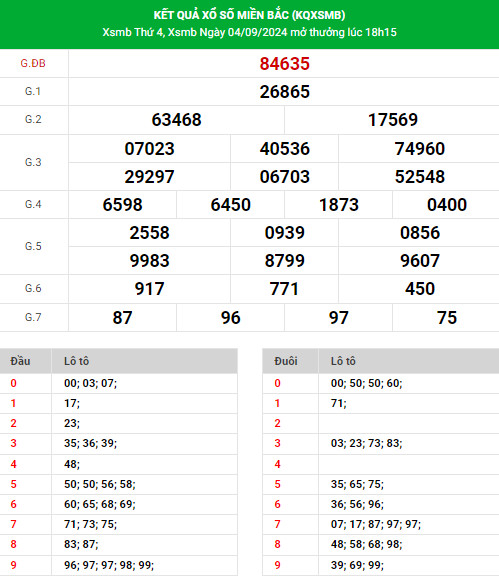Select the G.2 result 17569

click(x=393, y=120)
